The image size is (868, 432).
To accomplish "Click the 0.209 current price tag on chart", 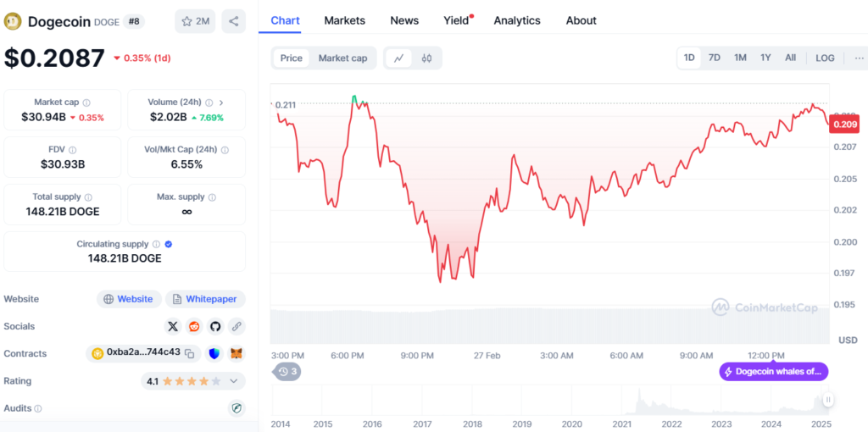I will pos(843,125).
